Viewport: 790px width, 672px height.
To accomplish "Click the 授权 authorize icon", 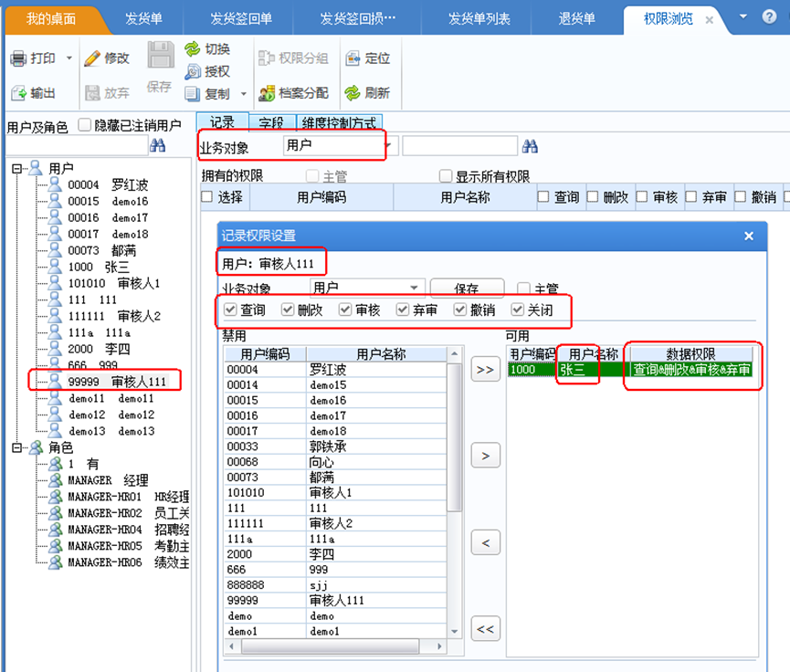I will click(x=193, y=71).
